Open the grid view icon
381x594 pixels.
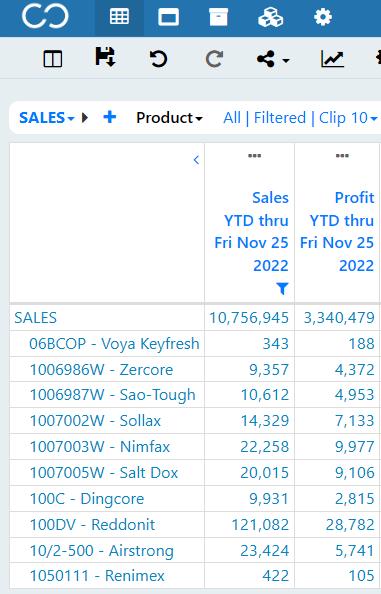pos(119,17)
